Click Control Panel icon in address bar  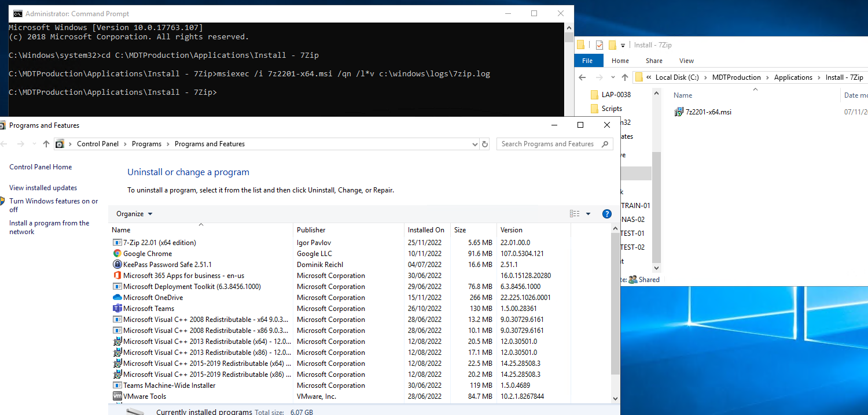59,144
